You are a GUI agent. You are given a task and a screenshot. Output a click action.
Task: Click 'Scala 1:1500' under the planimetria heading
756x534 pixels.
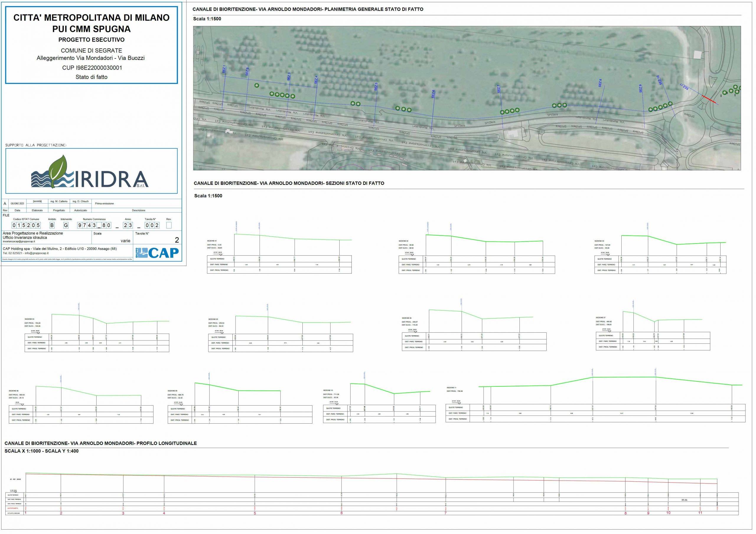[x=207, y=19]
